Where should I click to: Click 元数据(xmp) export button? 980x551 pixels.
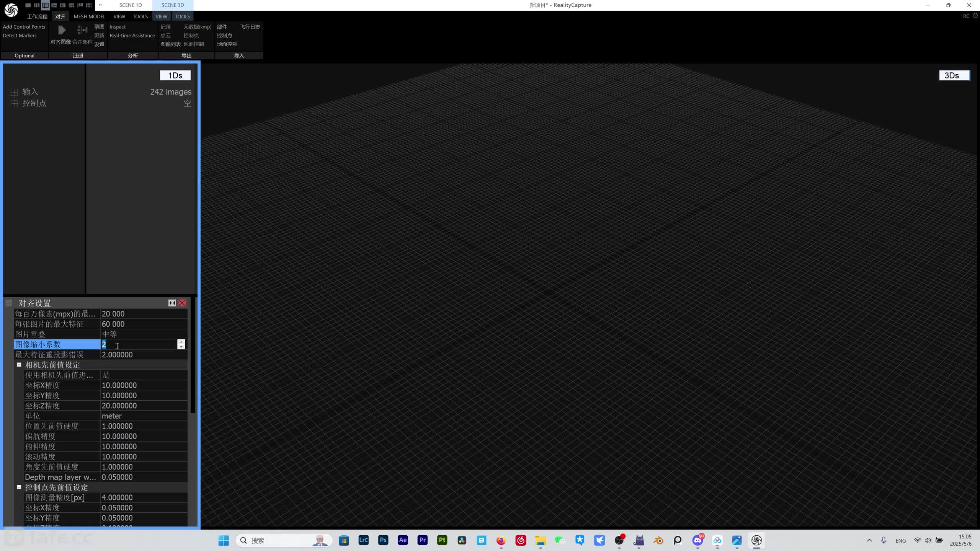(x=197, y=27)
